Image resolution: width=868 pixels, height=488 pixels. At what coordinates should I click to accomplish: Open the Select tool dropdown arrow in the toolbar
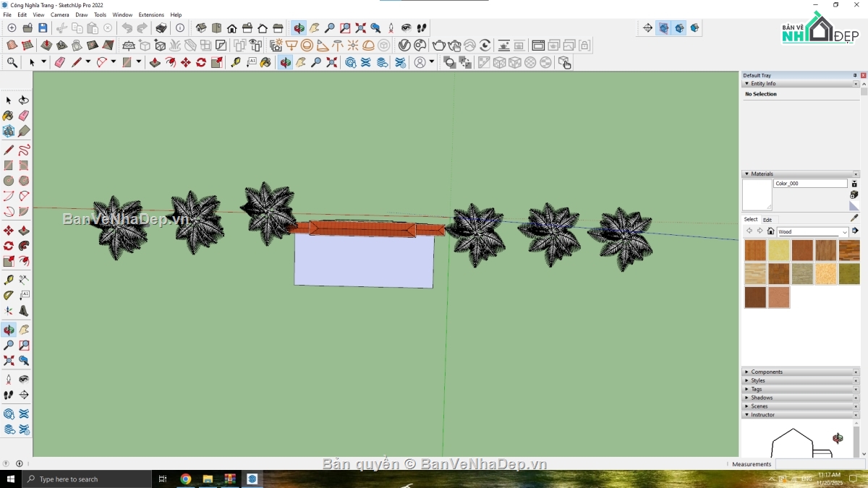(43, 63)
